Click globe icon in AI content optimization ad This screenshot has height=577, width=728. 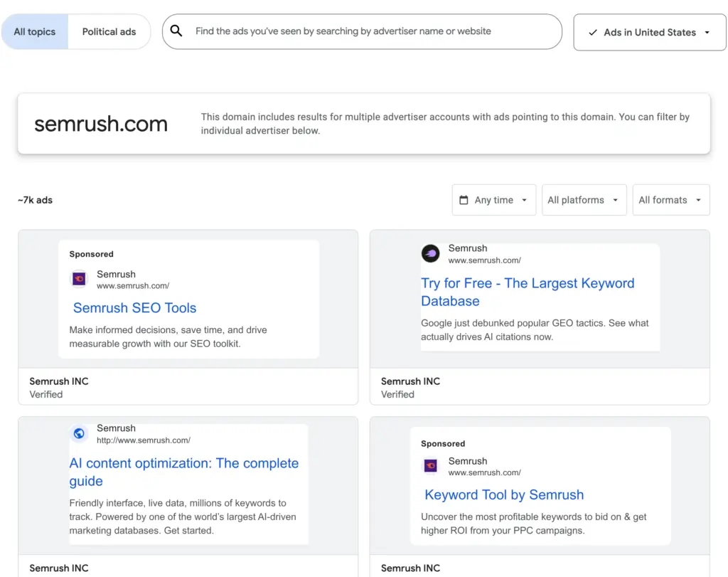(x=79, y=433)
